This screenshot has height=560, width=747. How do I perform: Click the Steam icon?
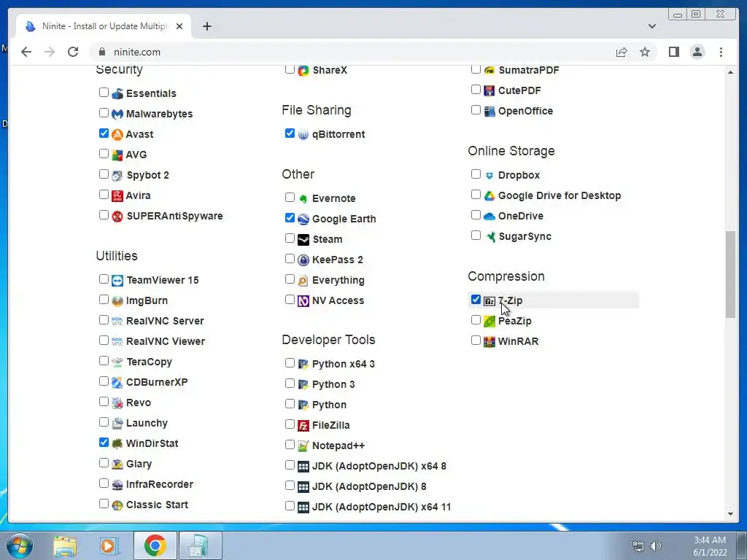point(303,239)
